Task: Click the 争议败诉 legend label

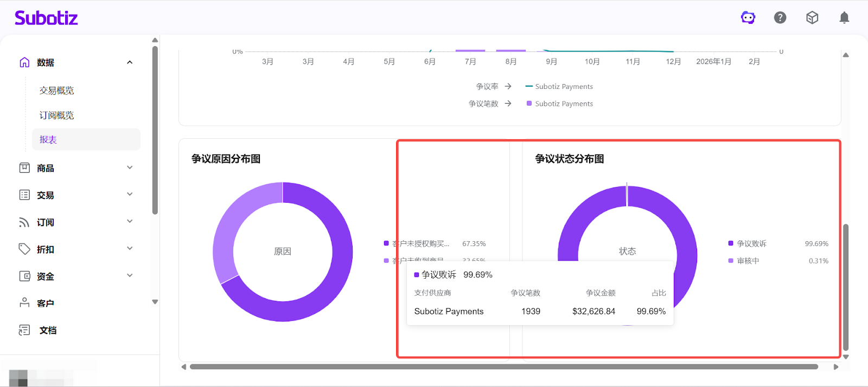Action: (x=751, y=244)
